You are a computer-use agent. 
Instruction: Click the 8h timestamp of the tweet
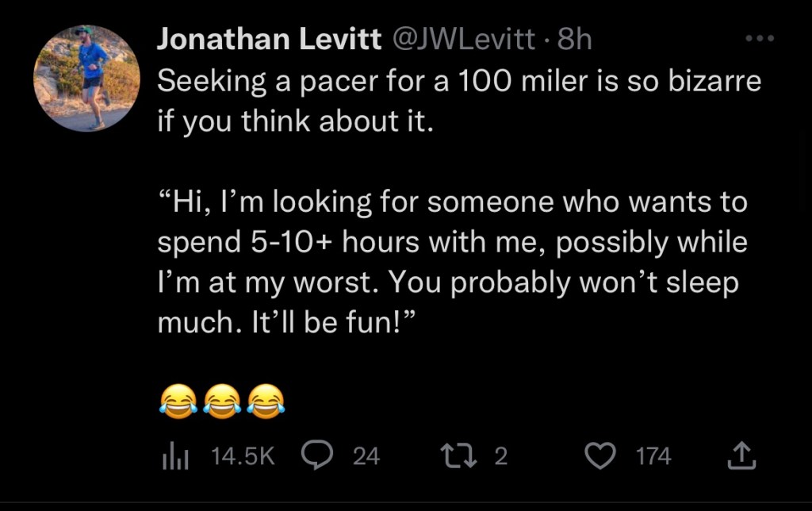point(575,39)
